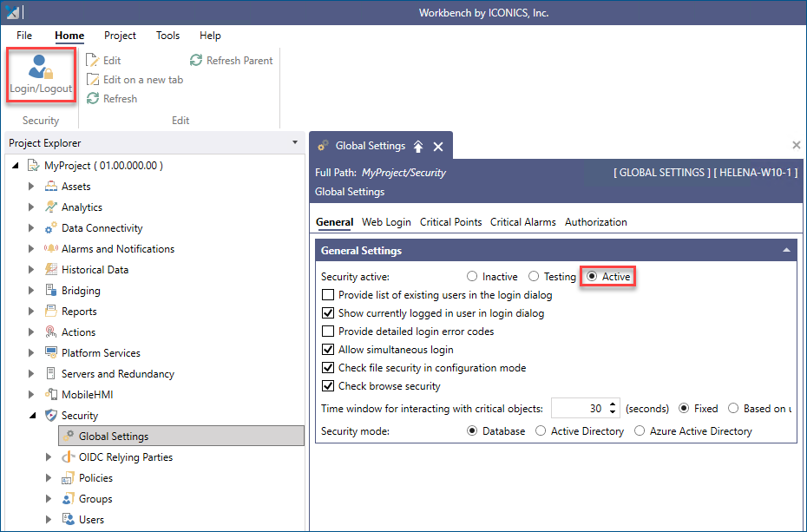Image resolution: width=807 pixels, height=532 pixels.
Task: Open the Project menu
Action: click(x=120, y=36)
